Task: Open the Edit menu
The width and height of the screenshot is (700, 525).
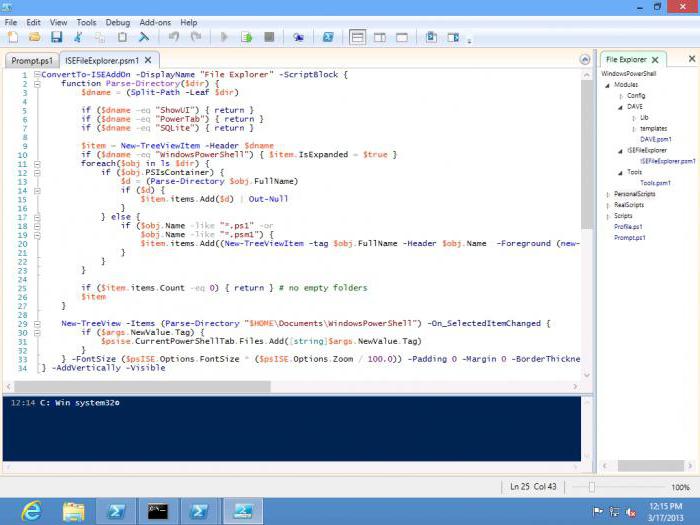Action: point(33,22)
